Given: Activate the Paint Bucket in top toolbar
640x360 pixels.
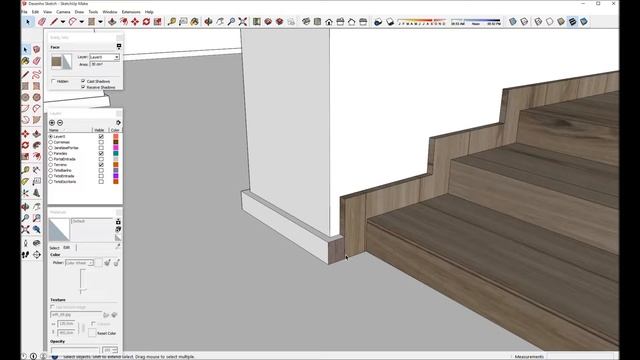Looking at the screenshot, I should tap(195, 22).
